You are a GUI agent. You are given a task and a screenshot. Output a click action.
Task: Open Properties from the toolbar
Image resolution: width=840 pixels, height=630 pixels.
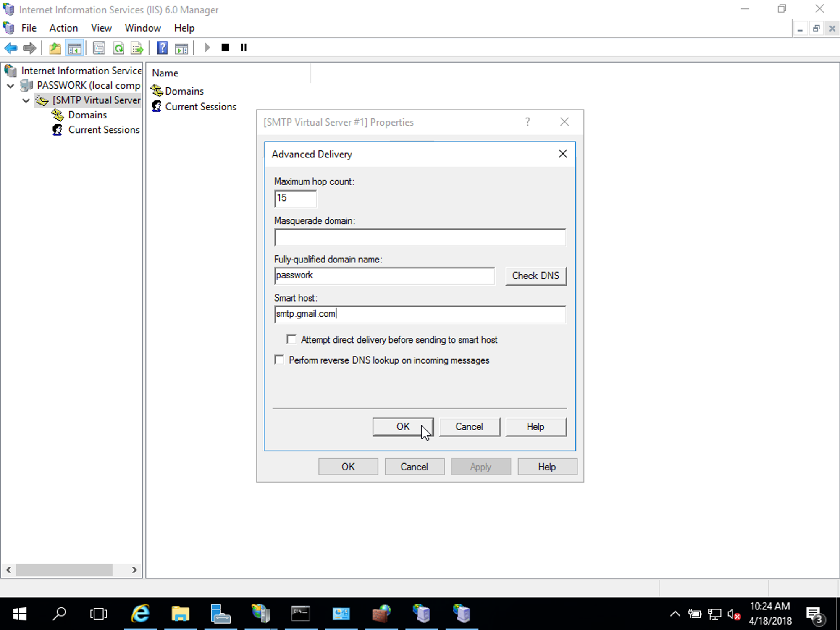pyautogui.click(x=99, y=47)
